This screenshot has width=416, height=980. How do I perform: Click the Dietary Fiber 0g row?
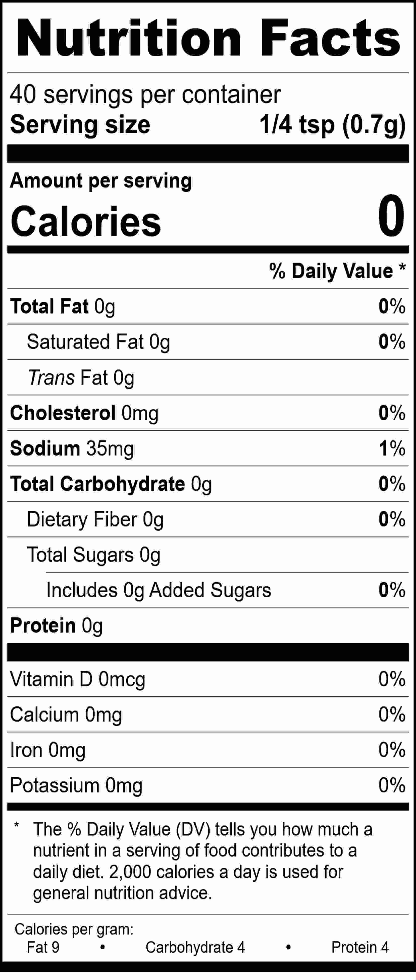click(95, 519)
